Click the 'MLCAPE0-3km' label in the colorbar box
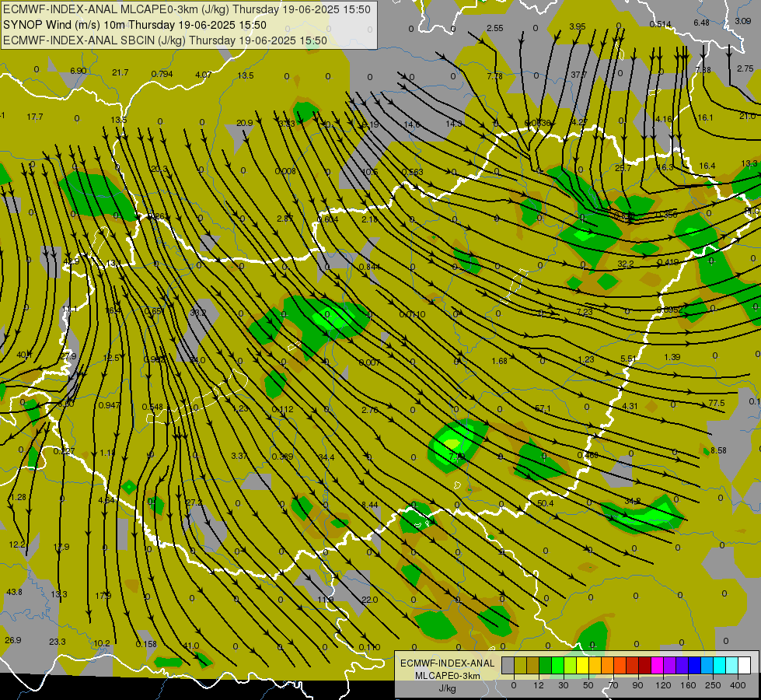 tap(447, 676)
